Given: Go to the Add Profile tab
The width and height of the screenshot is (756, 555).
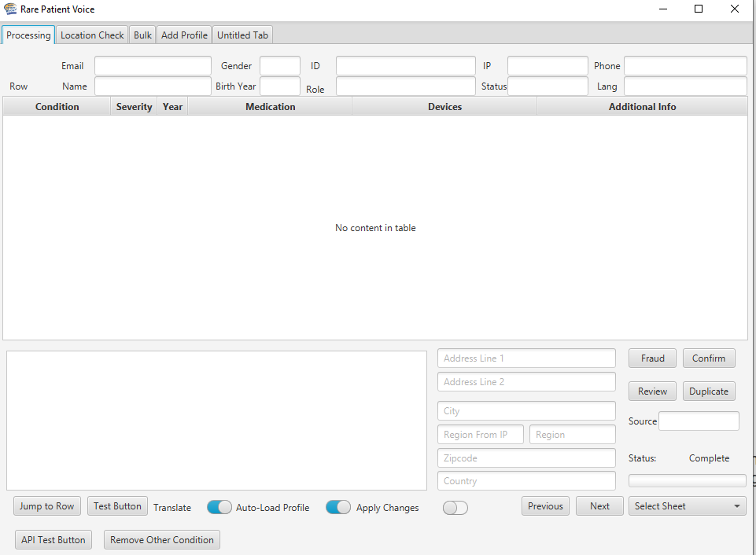Looking at the screenshot, I should pyautogui.click(x=184, y=35).
